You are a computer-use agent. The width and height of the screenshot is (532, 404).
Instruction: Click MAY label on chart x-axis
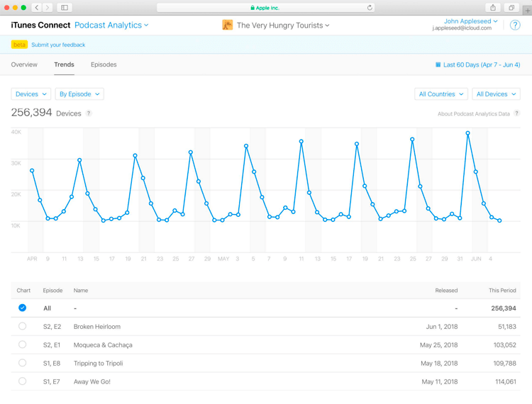(x=223, y=259)
